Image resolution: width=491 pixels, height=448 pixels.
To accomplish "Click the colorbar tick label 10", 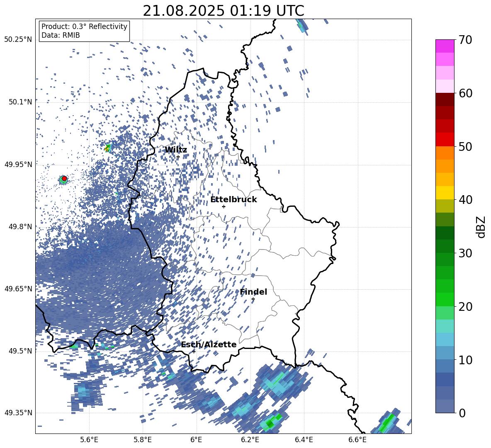I will click(466, 360).
